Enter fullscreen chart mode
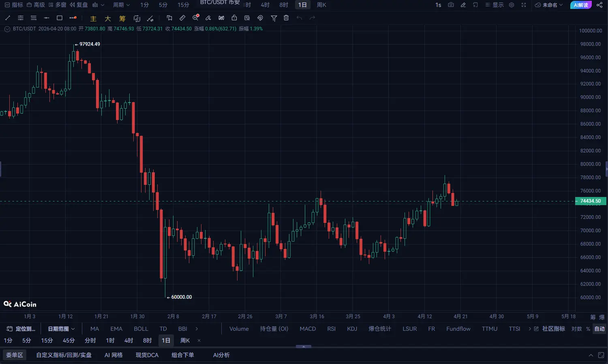The image size is (608, 364). [524, 5]
